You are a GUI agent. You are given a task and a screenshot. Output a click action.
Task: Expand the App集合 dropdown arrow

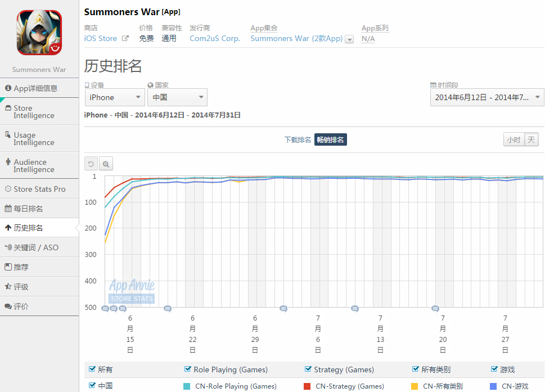coord(349,39)
